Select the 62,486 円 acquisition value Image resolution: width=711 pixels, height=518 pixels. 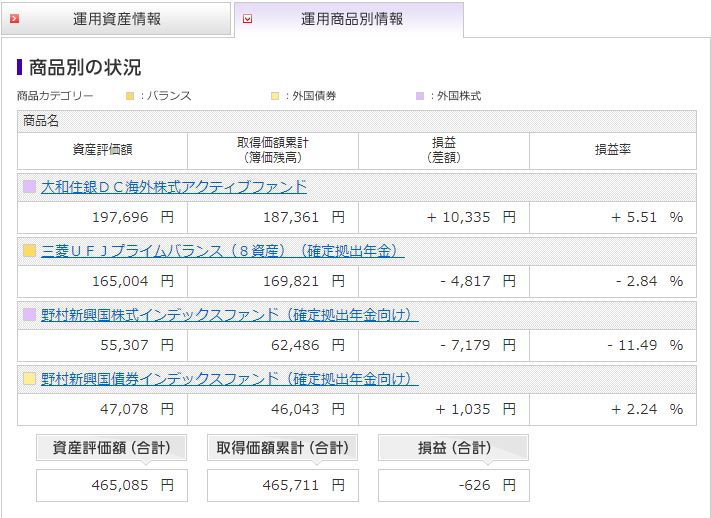point(308,345)
